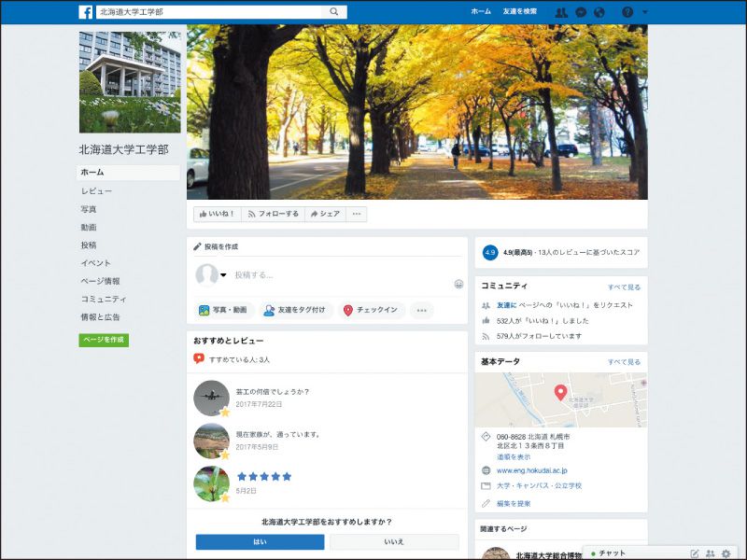The height and width of the screenshot is (560, 747).
Task: Click the Facebook logo icon
Action: coord(86,12)
